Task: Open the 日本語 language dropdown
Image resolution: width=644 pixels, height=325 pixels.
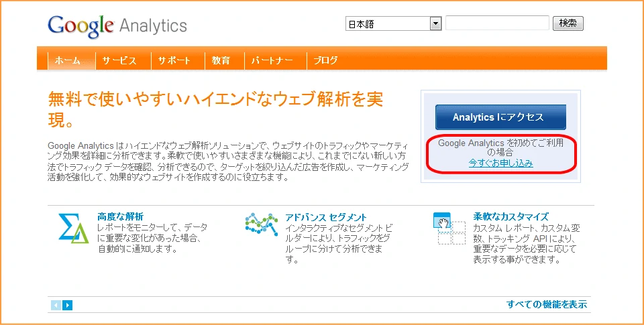Action: click(393, 24)
